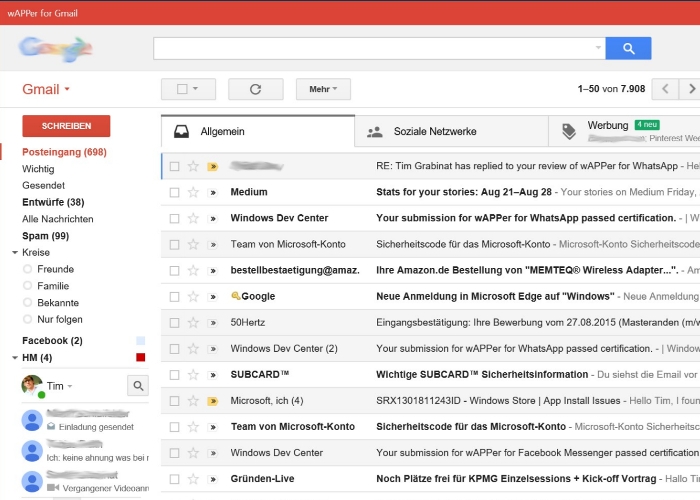Star the Medium email

pyautogui.click(x=193, y=192)
